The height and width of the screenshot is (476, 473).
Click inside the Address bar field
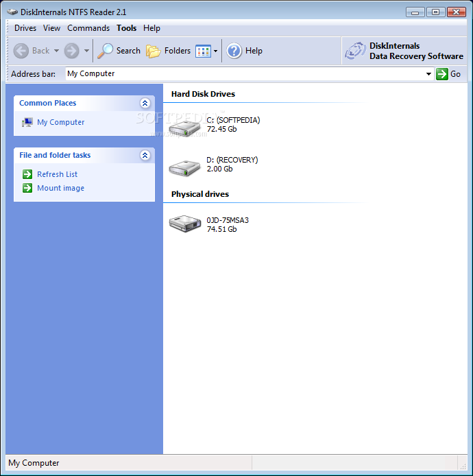[244, 74]
